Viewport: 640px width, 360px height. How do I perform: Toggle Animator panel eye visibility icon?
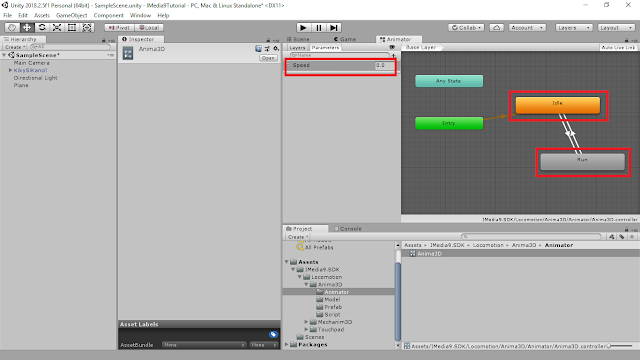(392, 47)
